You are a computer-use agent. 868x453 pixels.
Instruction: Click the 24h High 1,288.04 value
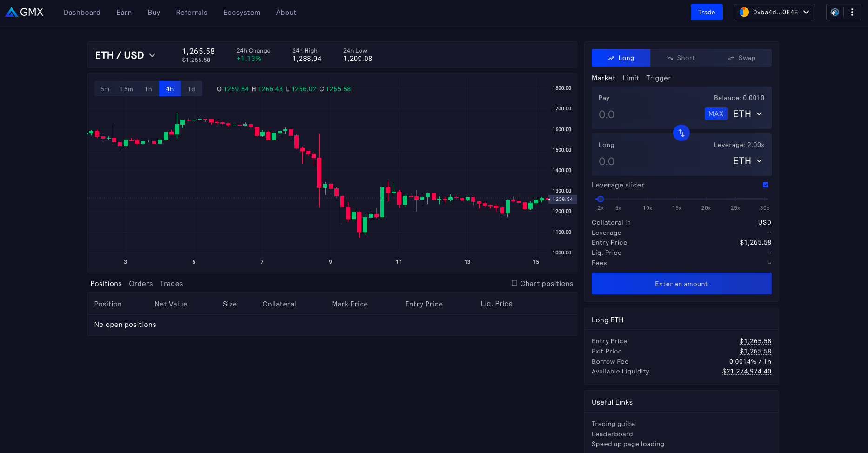[307, 59]
